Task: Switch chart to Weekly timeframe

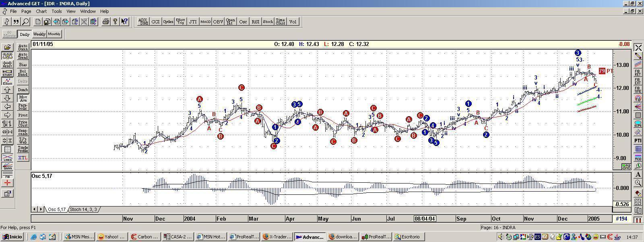Action: point(39,34)
